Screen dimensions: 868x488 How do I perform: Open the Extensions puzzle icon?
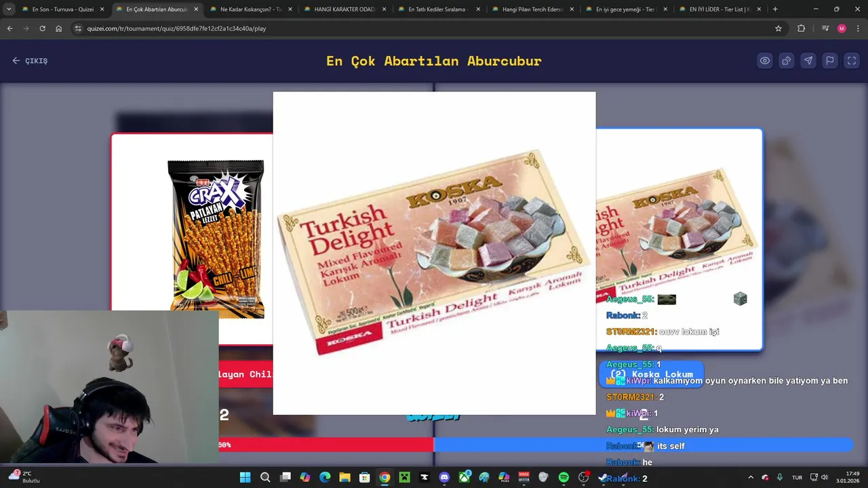pyautogui.click(x=802, y=28)
